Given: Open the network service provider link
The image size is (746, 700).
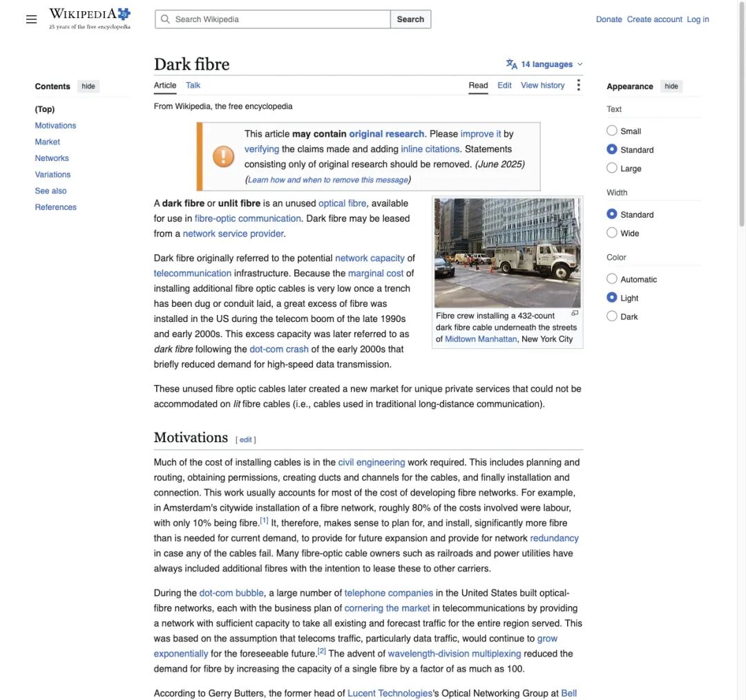Looking at the screenshot, I should (233, 234).
